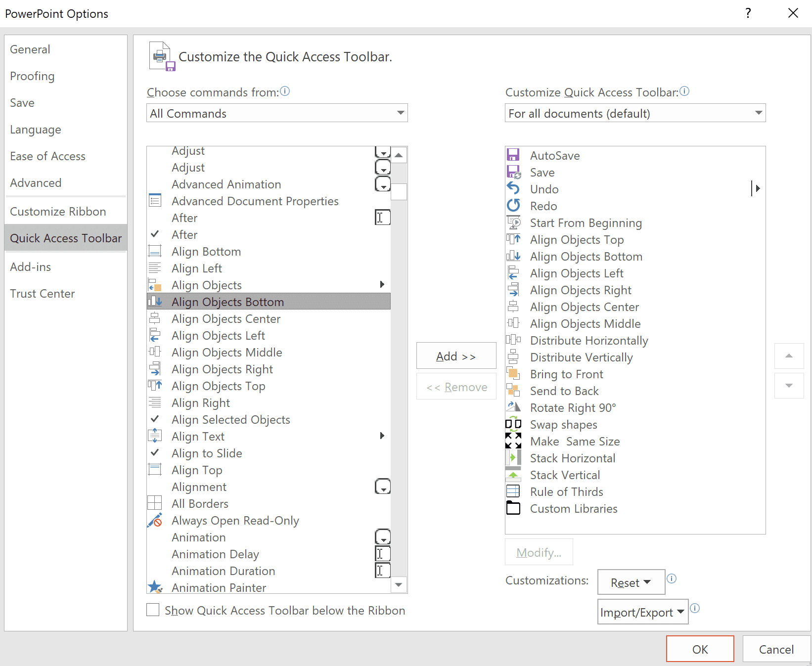812x666 pixels.
Task: Click Make Same Size icon
Action: (x=513, y=441)
